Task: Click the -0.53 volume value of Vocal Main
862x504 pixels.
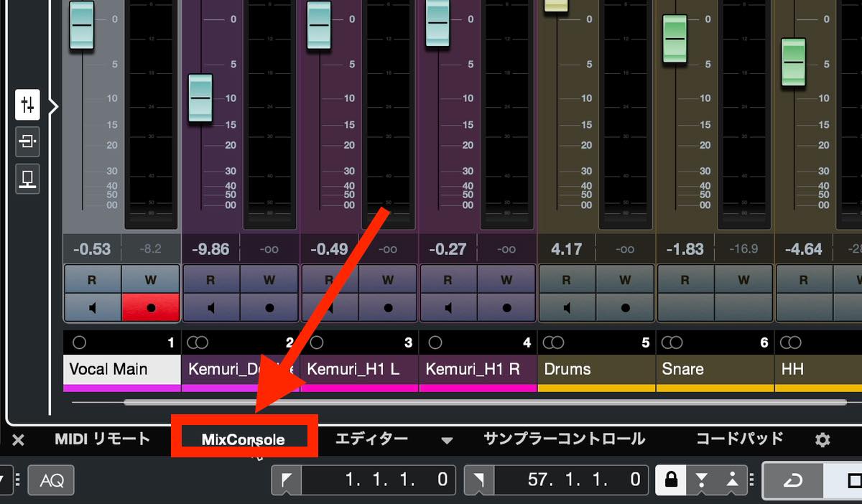Action: 92,249
